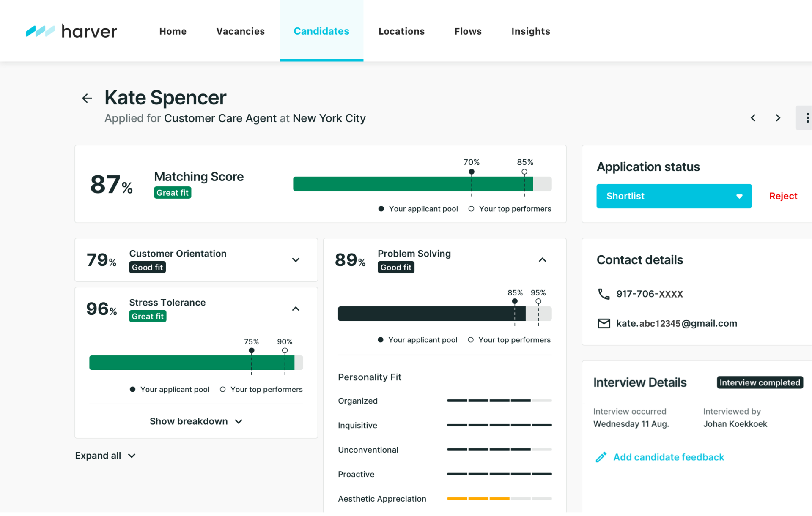
Task: Collapse the Stress Tolerance card
Action: (296, 309)
